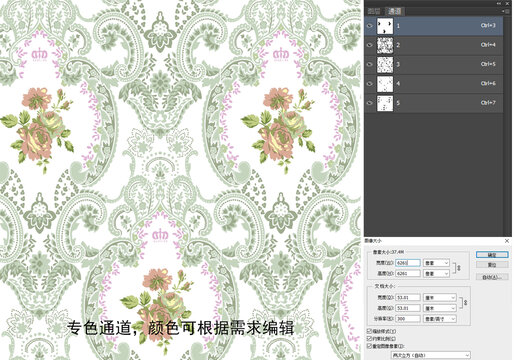This screenshot has width=515, height=360.
Task: Toggle visibility of spot channel 3
Action: [369, 64]
